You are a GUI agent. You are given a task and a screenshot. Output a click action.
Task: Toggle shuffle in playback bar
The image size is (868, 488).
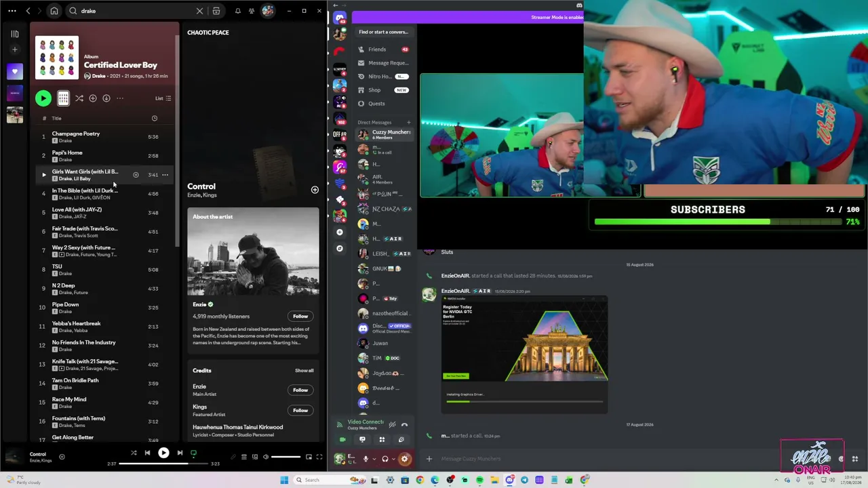click(x=134, y=453)
